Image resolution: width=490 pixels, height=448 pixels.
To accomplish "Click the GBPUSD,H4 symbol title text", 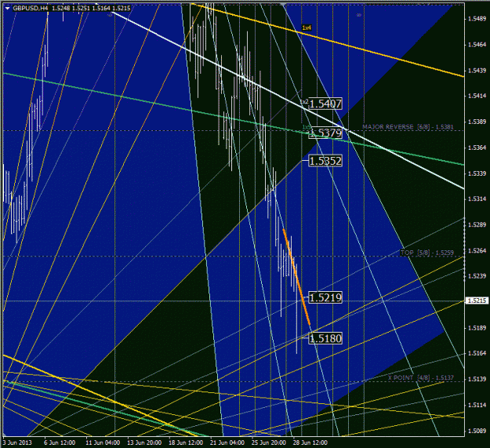I will tap(31, 9).
